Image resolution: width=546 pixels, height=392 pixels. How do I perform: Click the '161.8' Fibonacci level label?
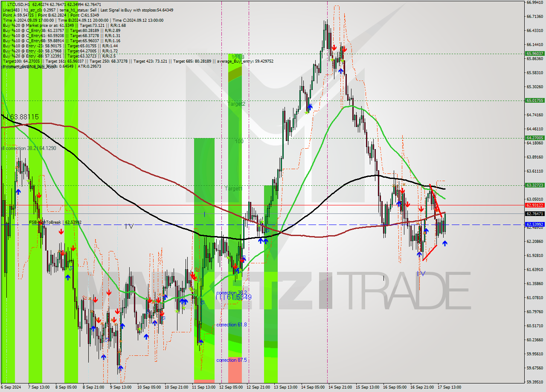(238, 57)
